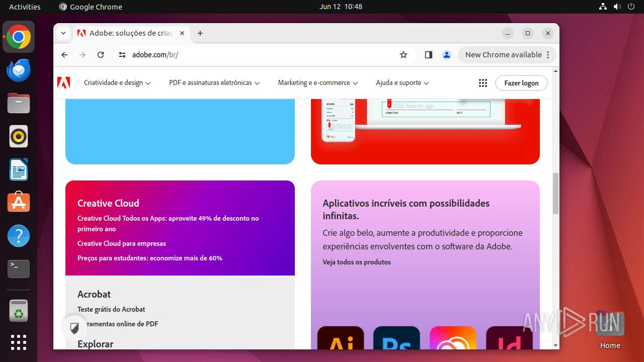644x362 pixels.
Task: Click Veja todos os produtos link
Action: [357, 262]
